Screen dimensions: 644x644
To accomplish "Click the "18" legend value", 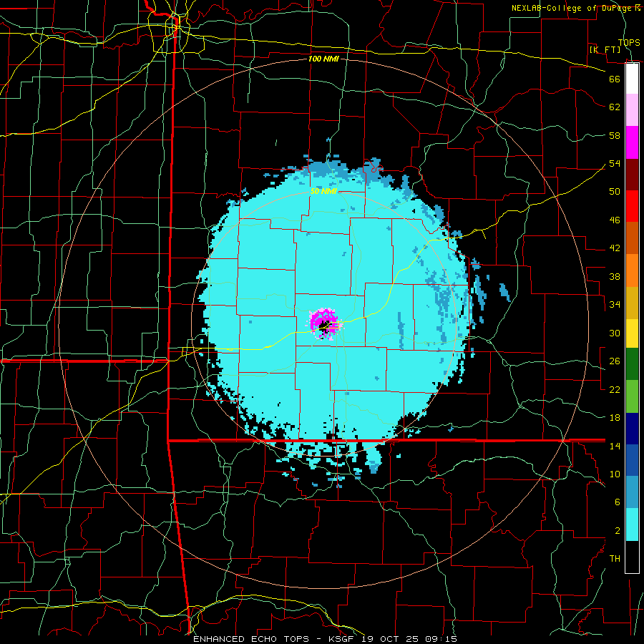I will click(x=615, y=418).
